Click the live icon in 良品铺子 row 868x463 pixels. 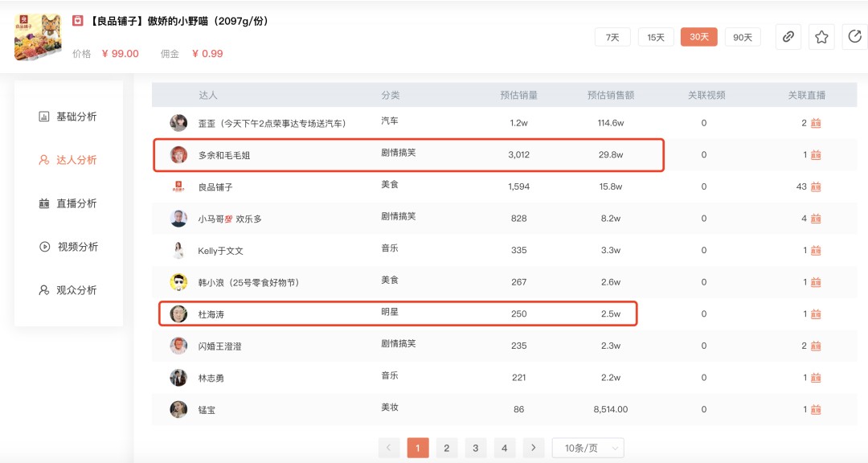click(816, 186)
